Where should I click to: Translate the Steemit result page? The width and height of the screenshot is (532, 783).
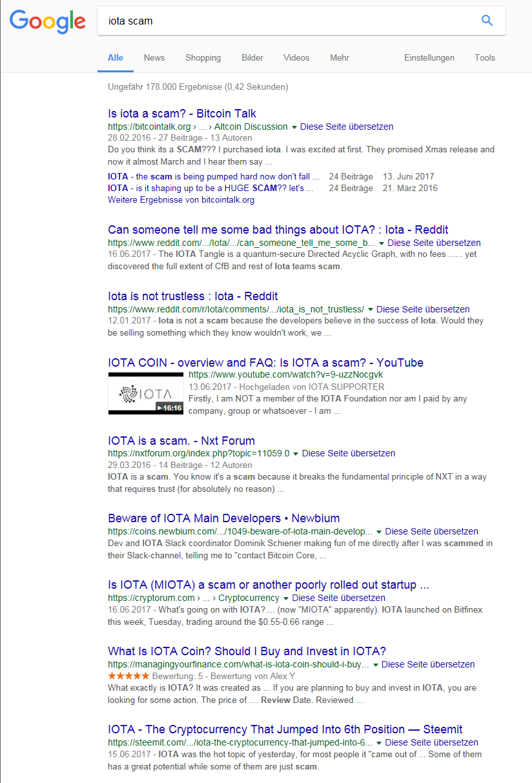[x=432, y=742]
